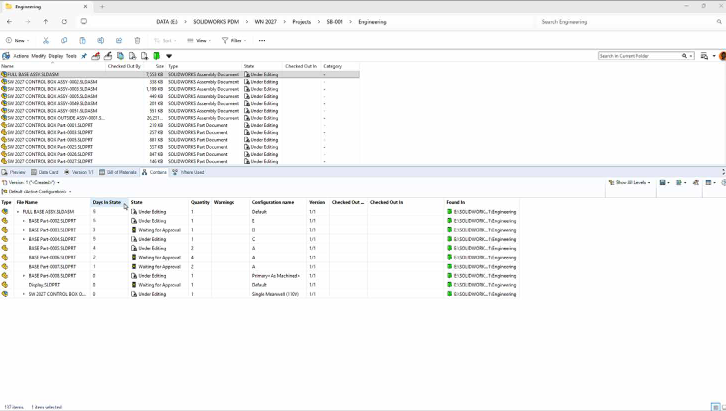Open the black arrow dropdown in PDM toolbar
This screenshot has width=726, height=411.
[169, 56]
